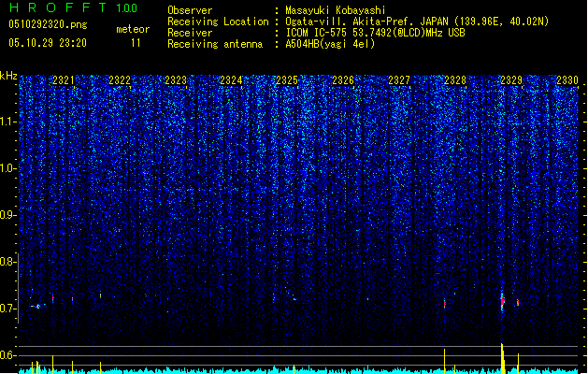This screenshot has height=374, width=588.
Task: Click the red meteor echo under 2328
Action: [445, 304]
